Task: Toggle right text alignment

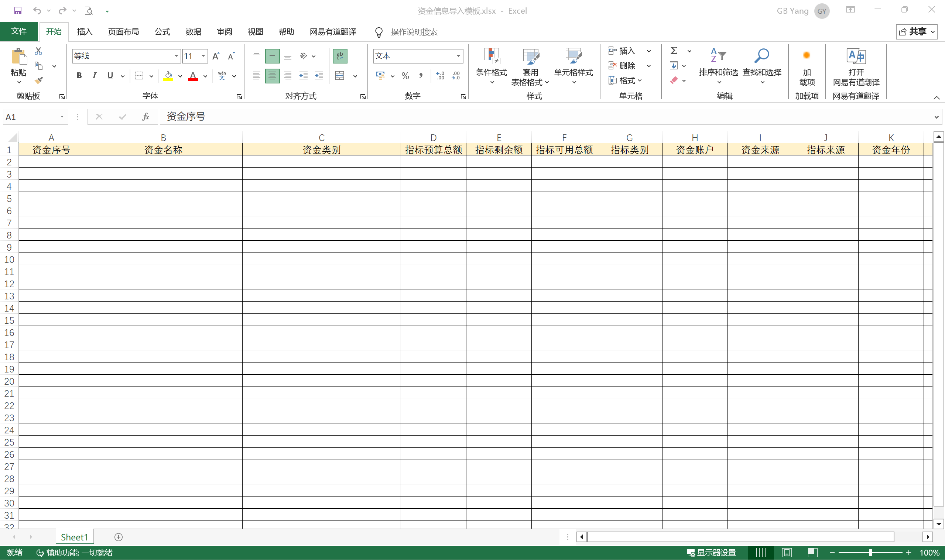Action: click(x=288, y=75)
